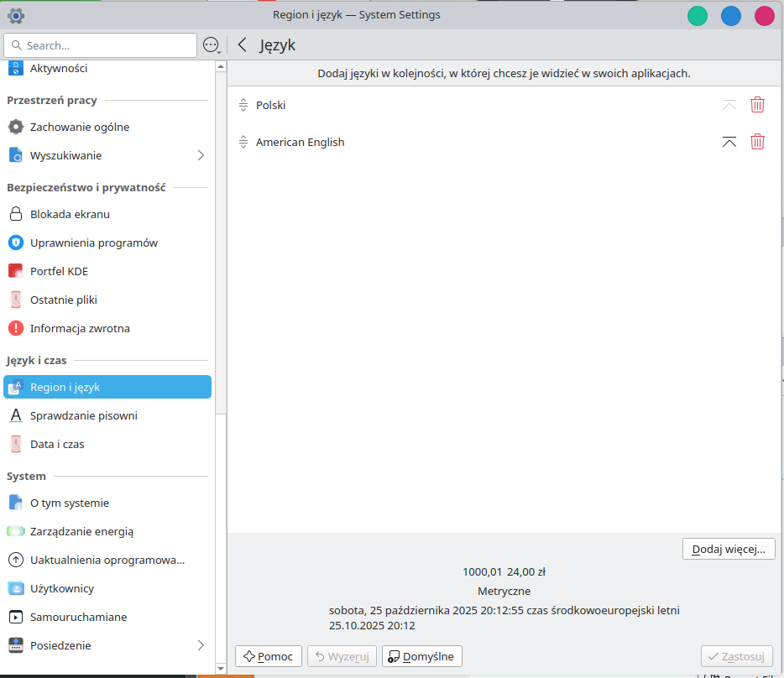Select Sprawdzanie pisowni in sidebar
The width and height of the screenshot is (784, 678).
click(83, 415)
